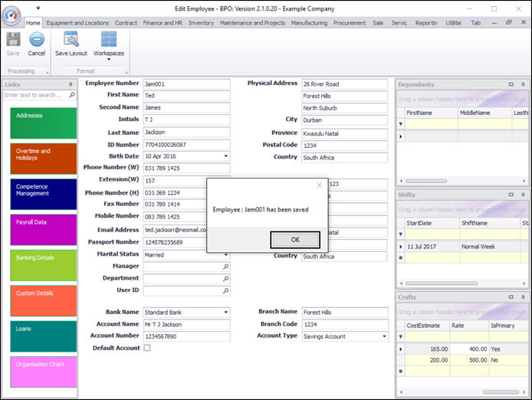The width and height of the screenshot is (532, 400).
Task: Click the User ID lookup icon
Action: [225, 291]
